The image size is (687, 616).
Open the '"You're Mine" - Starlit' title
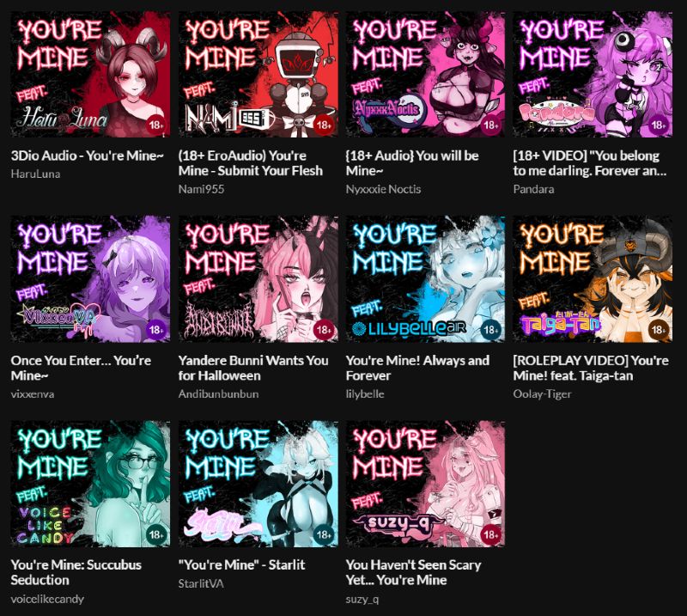click(242, 564)
